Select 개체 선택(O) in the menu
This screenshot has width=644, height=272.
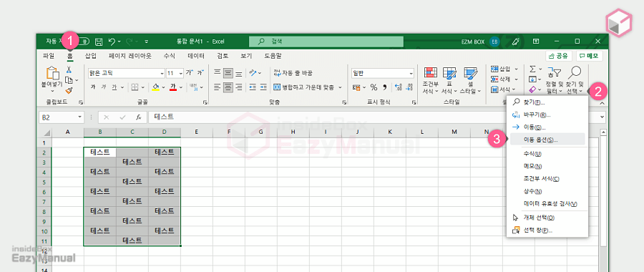pyautogui.click(x=547, y=218)
